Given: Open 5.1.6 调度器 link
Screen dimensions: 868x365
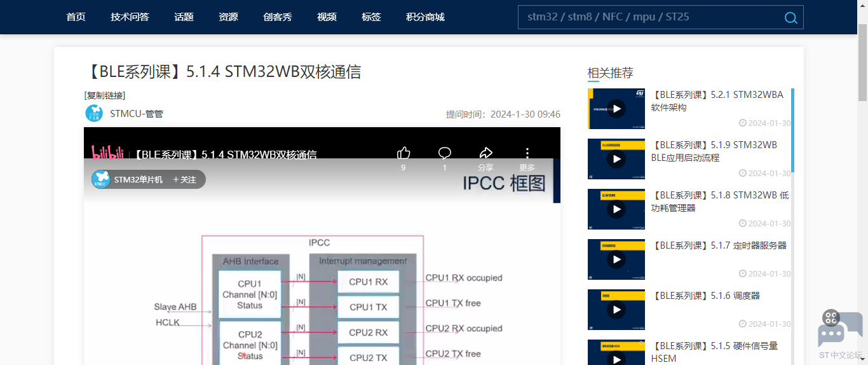Looking at the screenshot, I should [x=705, y=296].
